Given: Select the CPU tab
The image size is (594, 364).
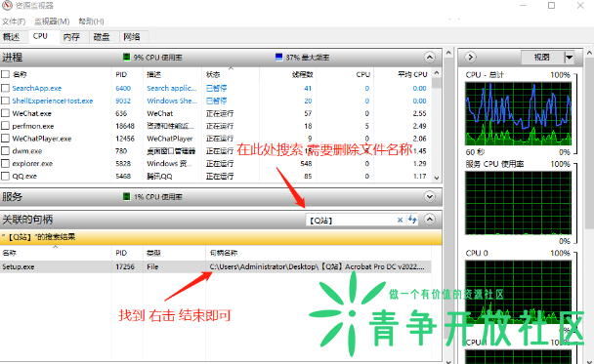Looking at the screenshot, I should (x=40, y=36).
